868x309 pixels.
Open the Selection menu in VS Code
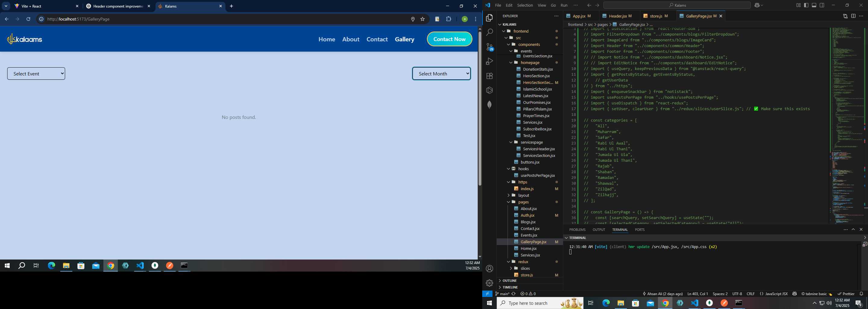click(x=525, y=5)
